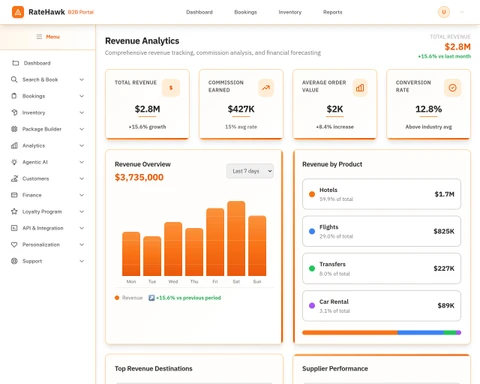Click check circle icon on Conversion Rate card
This screenshot has height=384, width=480.
click(452, 88)
